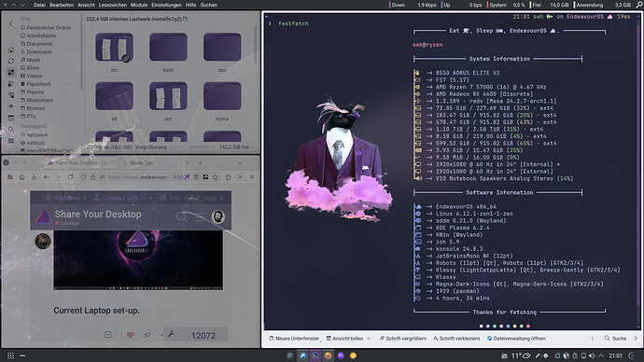This screenshot has height=362, width=644.
Task: Open the Lesezeichen menu
Action: (113, 5)
